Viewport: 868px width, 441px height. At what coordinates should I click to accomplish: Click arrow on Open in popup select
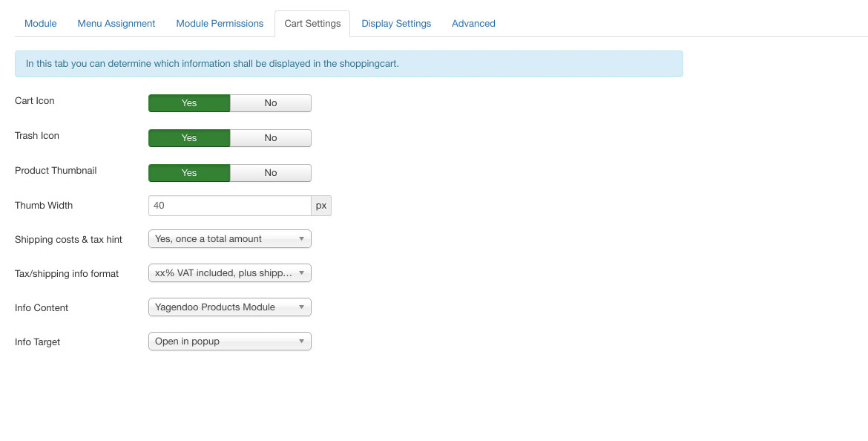coord(302,342)
